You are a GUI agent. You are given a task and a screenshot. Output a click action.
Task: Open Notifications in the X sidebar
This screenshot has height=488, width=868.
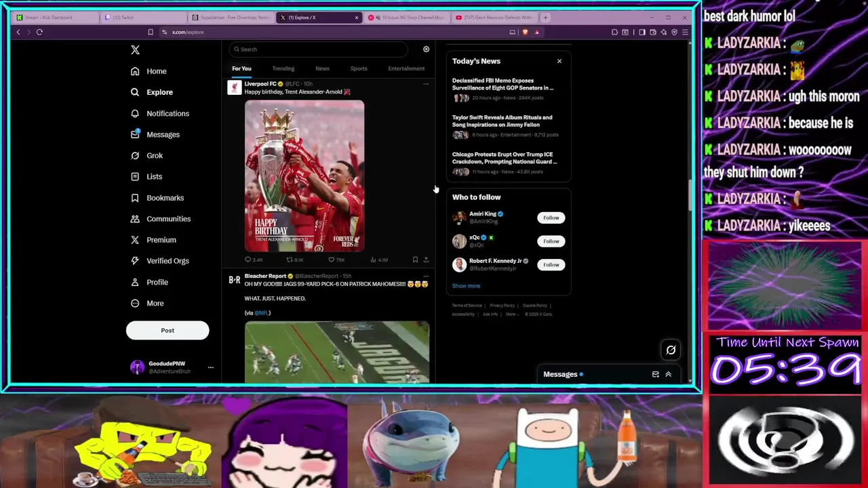160,113
